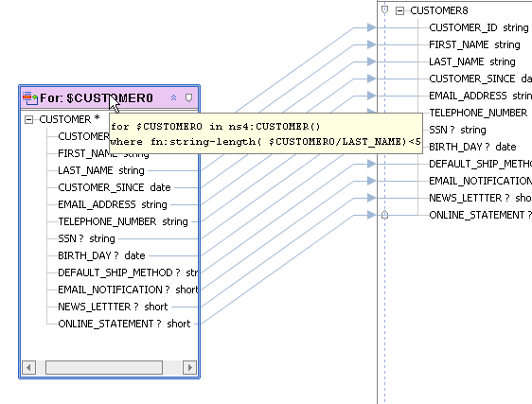Select SSN ? string under CUSTOMER8
Viewport: 532px width, 404px height.
pos(457,130)
